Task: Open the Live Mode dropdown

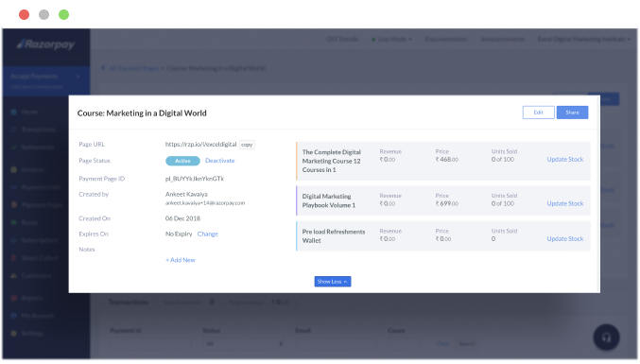Action: (x=391, y=39)
